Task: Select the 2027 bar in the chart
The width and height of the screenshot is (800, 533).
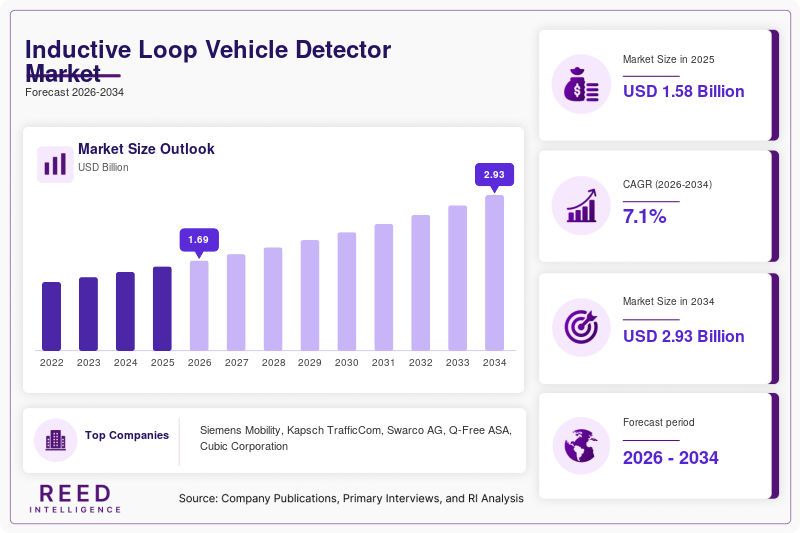Action: 236,302
